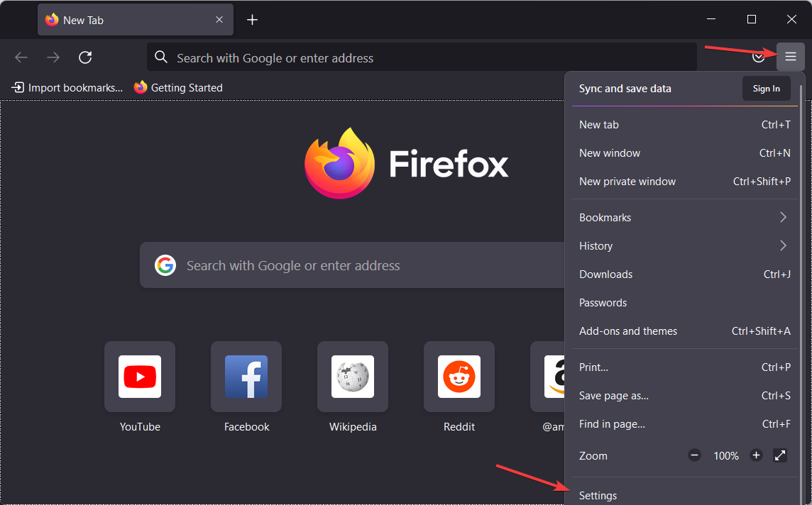Decrease zoom with minus button
The image size is (812, 505).
[x=694, y=455]
